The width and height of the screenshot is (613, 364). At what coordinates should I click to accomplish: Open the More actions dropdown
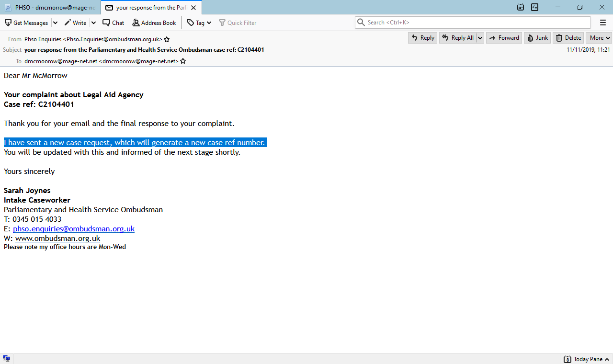tap(599, 38)
